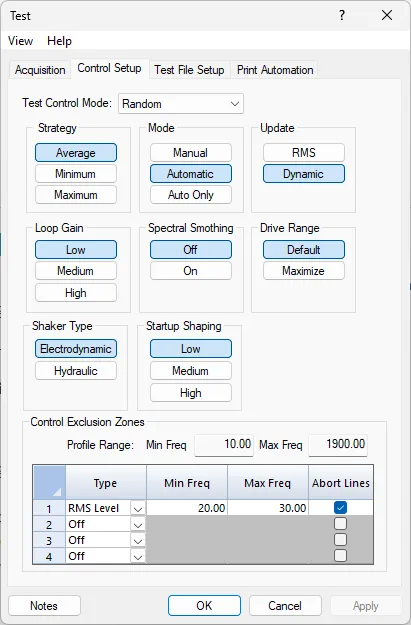
Task: Choose Electrodynamic shaker type
Action: (x=76, y=349)
